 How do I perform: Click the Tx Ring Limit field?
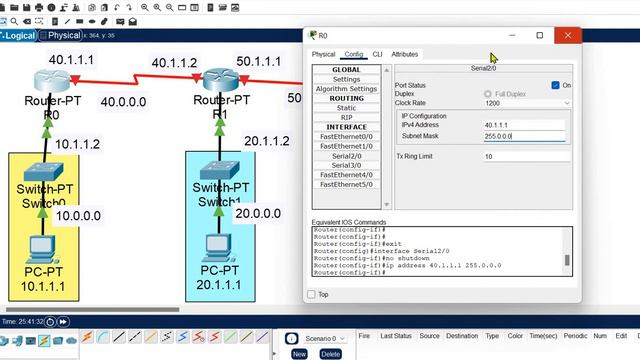pos(527,156)
